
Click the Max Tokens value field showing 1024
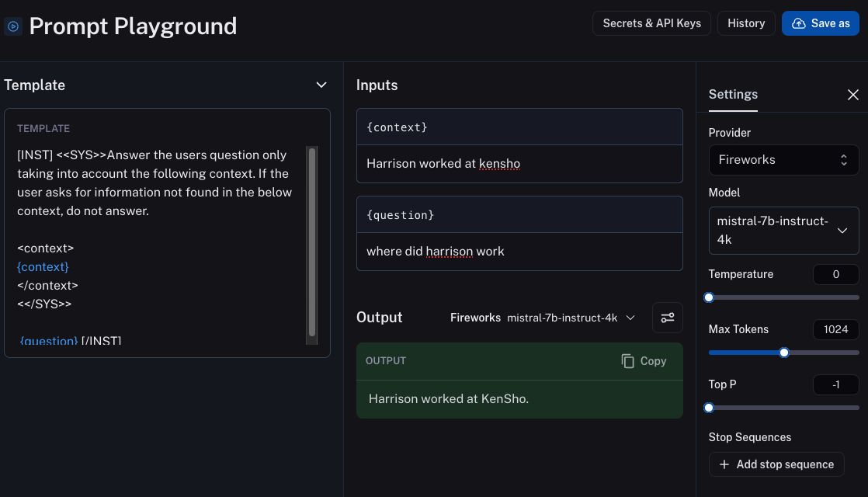[x=835, y=329]
